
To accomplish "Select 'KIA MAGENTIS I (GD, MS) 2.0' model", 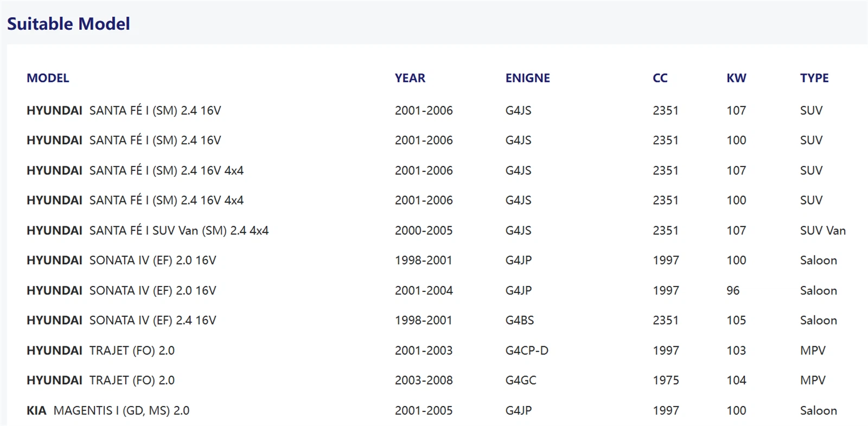I will (x=108, y=411).
